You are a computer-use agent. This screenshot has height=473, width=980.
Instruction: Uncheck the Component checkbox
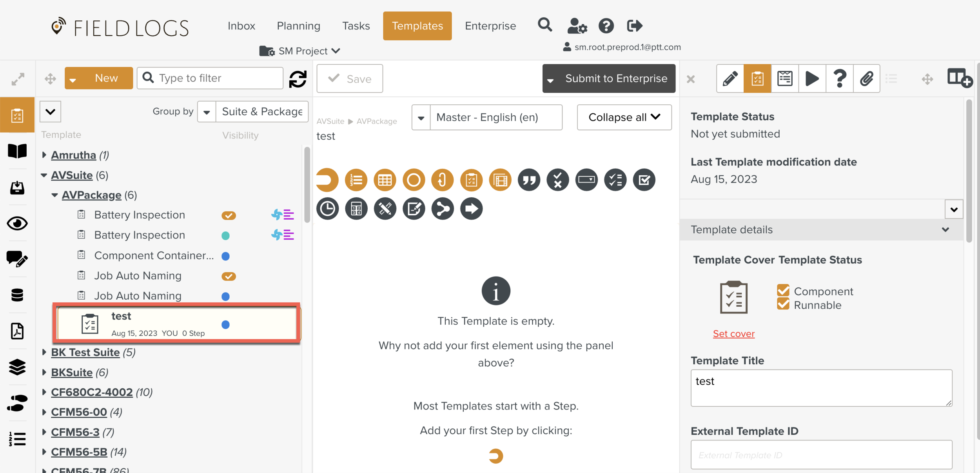click(783, 291)
